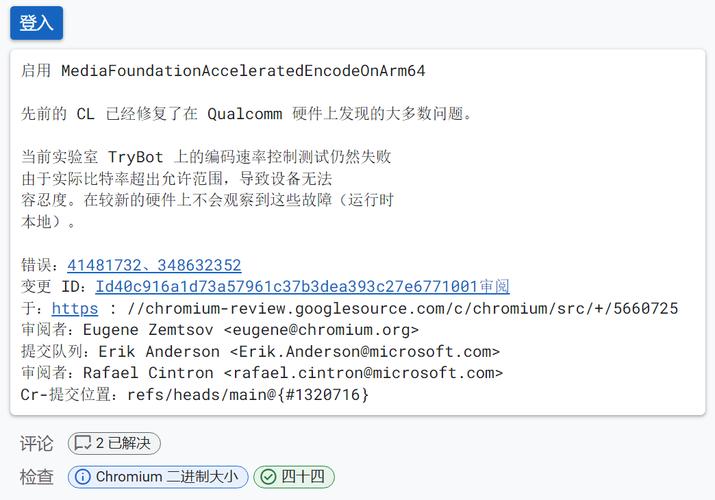This screenshot has height=500, width=715.
Task: Click the 评论 section label
Action: (36, 443)
